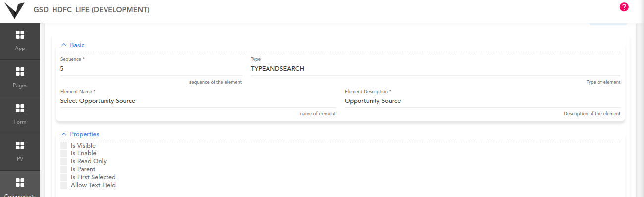This screenshot has width=644, height=197.
Task: Toggle the Is Visible checkbox
Action: tap(64, 146)
